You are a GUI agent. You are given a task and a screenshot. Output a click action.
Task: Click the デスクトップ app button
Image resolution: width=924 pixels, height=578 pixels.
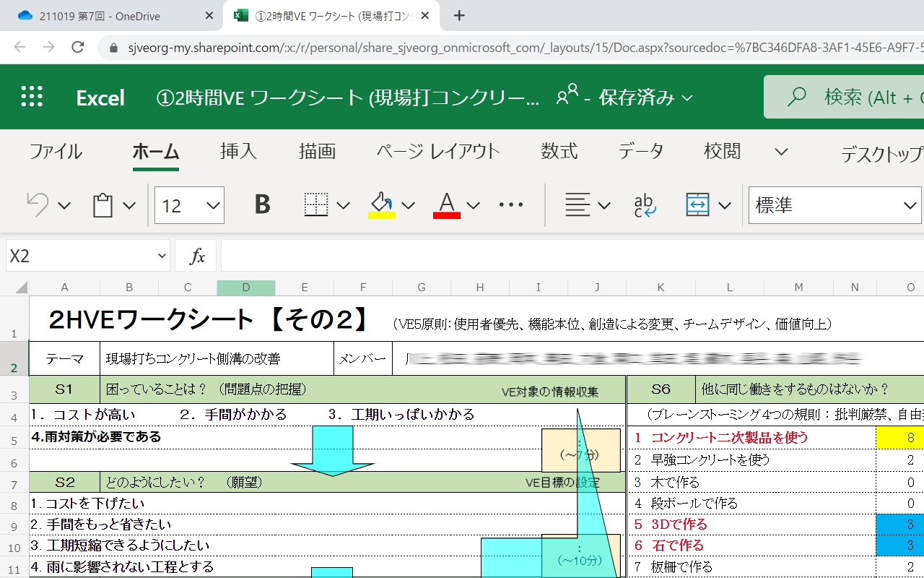point(882,154)
